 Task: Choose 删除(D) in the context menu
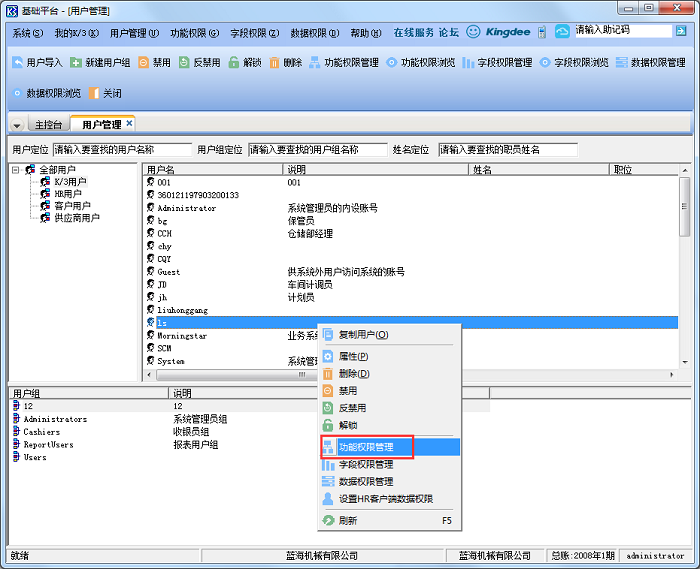[x=354, y=373]
